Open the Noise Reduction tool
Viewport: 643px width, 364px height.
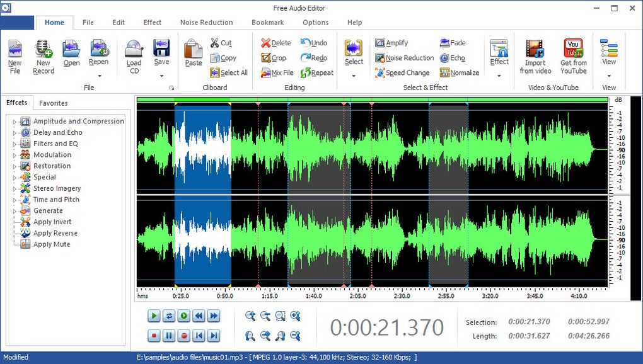(404, 57)
